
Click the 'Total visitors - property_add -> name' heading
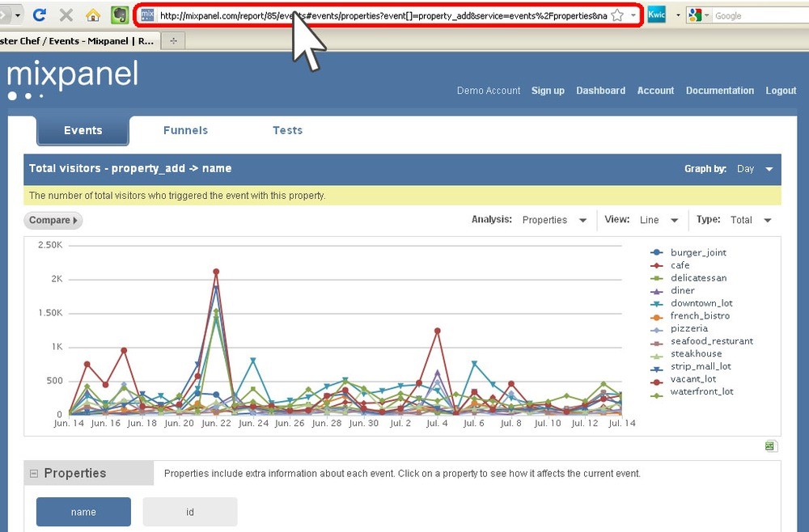[130, 168]
